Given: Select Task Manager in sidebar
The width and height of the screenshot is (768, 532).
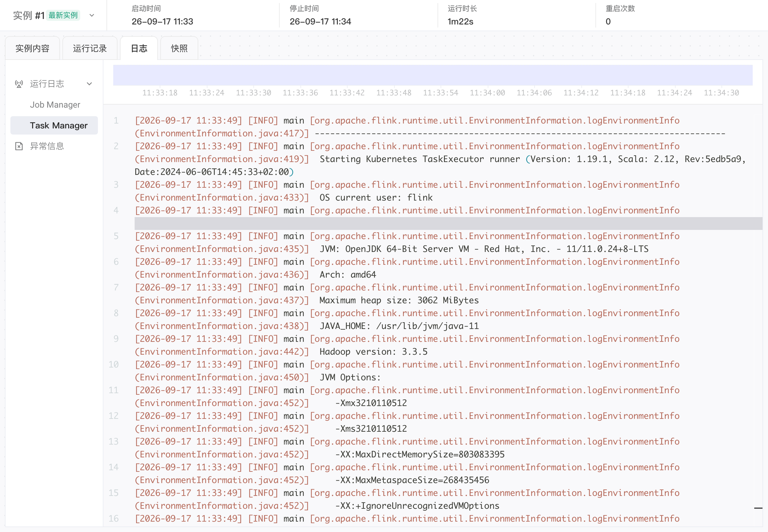Looking at the screenshot, I should click(x=54, y=125).
